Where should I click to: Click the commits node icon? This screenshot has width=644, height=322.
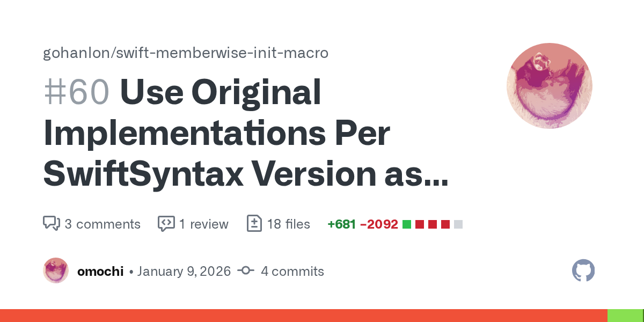click(x=246, y=271)
